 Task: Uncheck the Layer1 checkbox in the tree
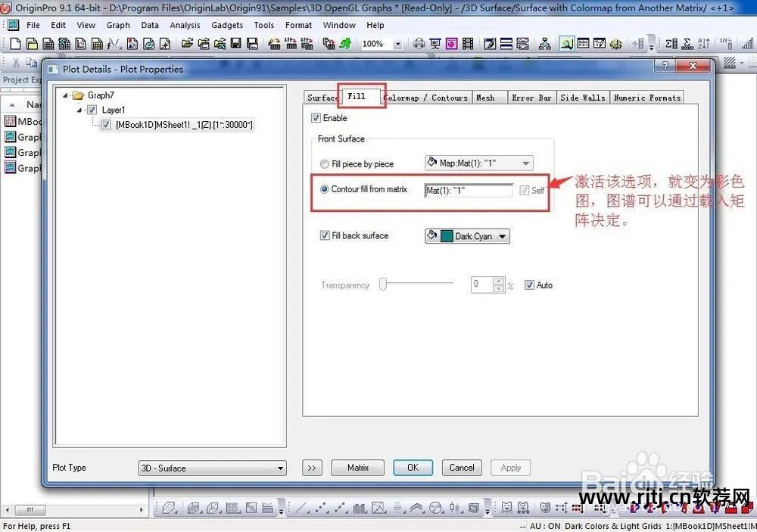92,110
